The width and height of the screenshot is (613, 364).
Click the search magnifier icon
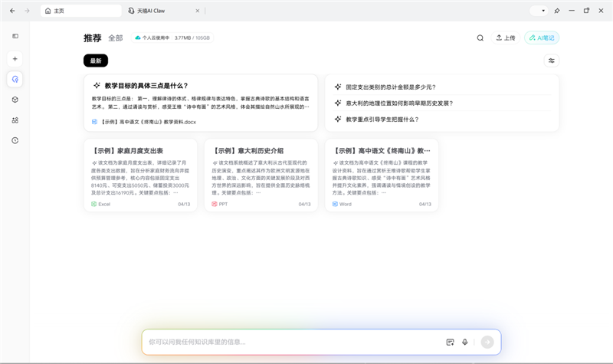[x=480, y=38]
